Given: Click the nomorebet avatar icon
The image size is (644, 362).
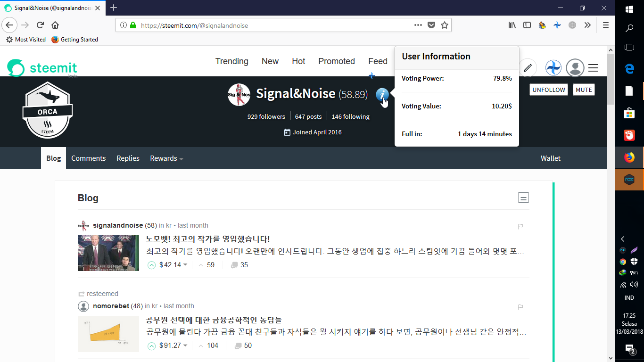Looking at the screenshot, I should (83, 306).
